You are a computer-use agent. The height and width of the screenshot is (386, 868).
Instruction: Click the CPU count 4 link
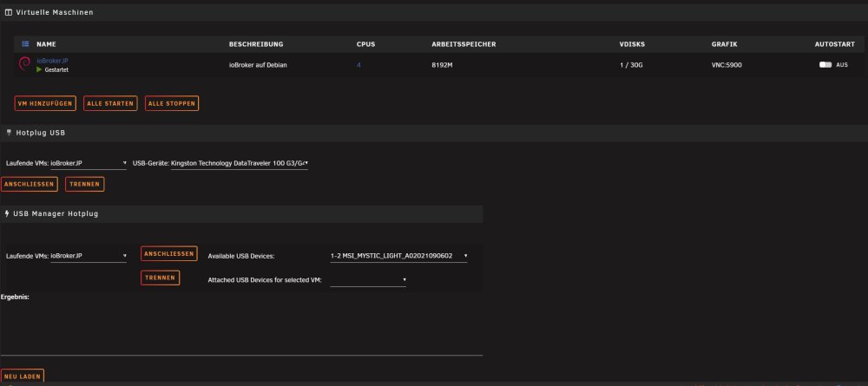[358, 65]
